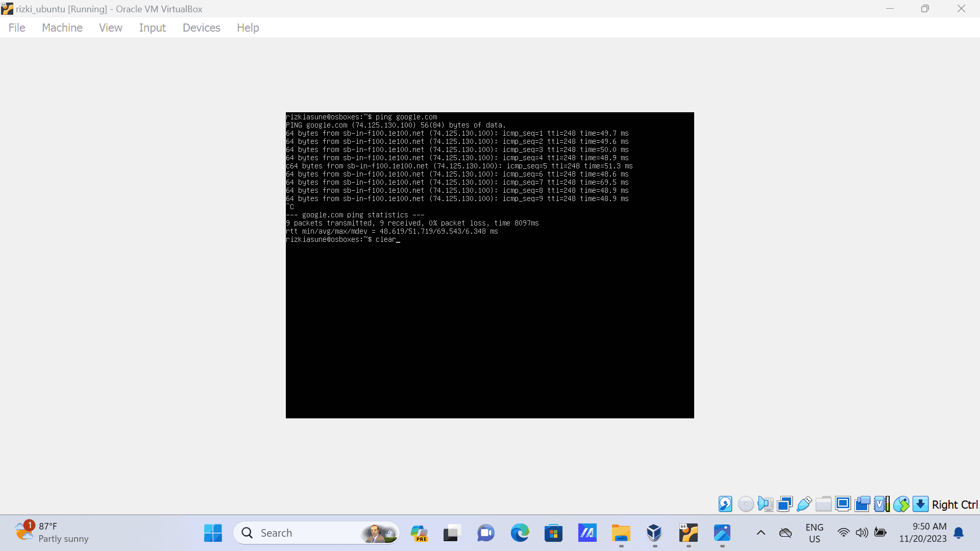This screenshot has height=551, width=980.
Task: Open the Machine menu
Action: (62, 28)
